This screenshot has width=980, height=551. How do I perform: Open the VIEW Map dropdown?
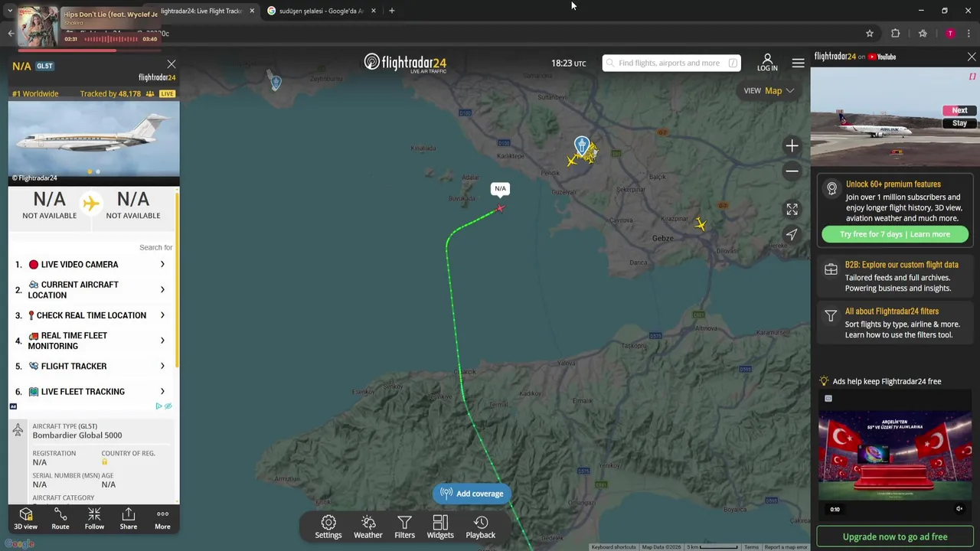click(769, 91)
